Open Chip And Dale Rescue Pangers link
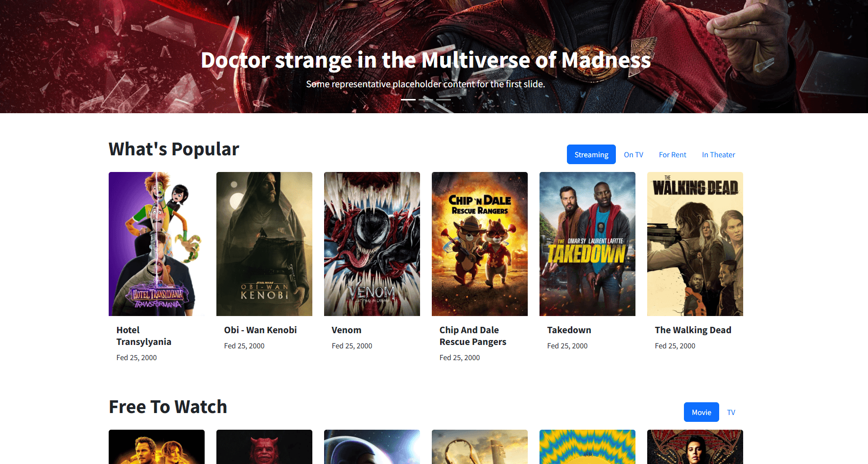Screen dimensions: 868x464 [472, 336]
